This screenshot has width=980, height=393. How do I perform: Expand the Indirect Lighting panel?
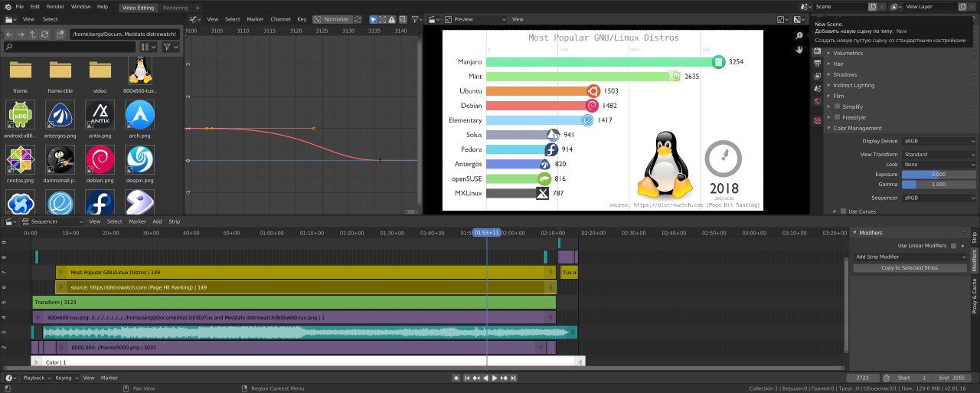[x=853, y=85]
